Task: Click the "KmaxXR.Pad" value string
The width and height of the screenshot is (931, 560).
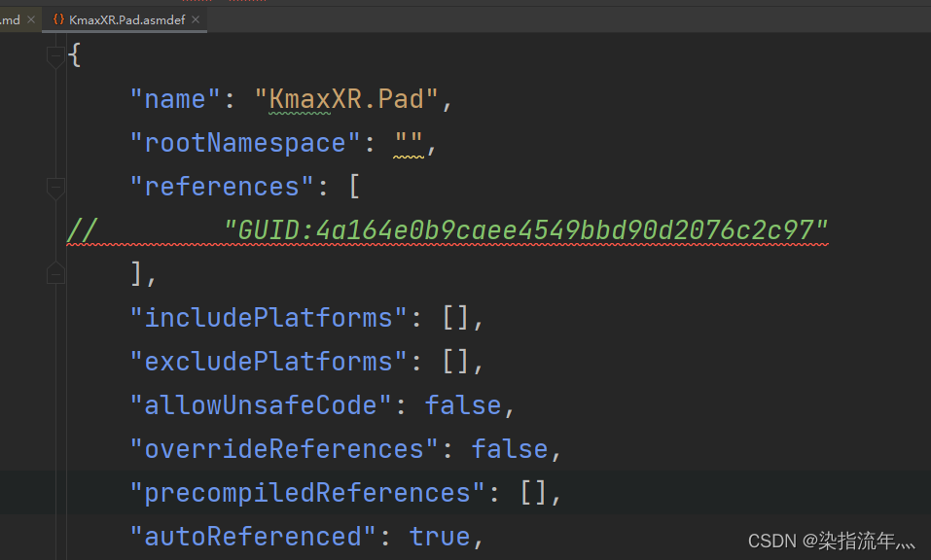Action: (x=346, y=99)
